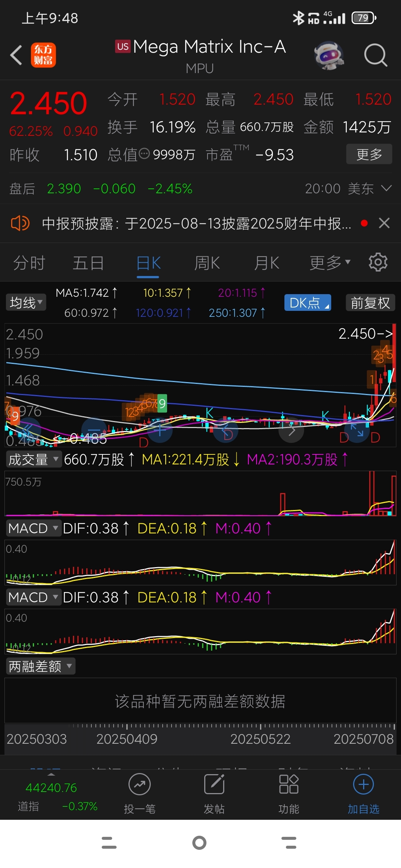401x868 pixels.
Task: Tap MA5:1.742 label
Action: click(x=87, y=293)
